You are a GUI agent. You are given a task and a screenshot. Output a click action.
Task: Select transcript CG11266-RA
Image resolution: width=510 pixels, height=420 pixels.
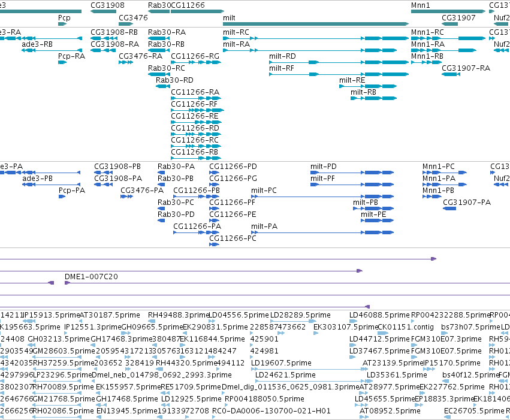point(195,92)
